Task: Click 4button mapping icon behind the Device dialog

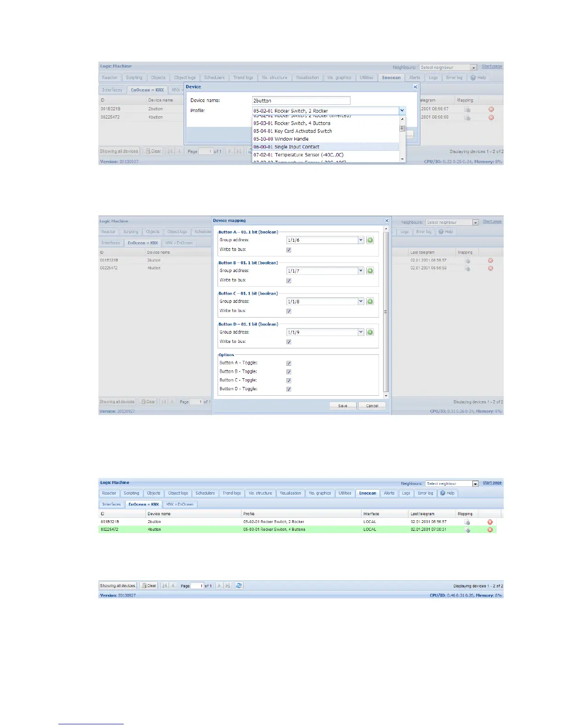Action: pyautogui.click(x=467, y=118)
